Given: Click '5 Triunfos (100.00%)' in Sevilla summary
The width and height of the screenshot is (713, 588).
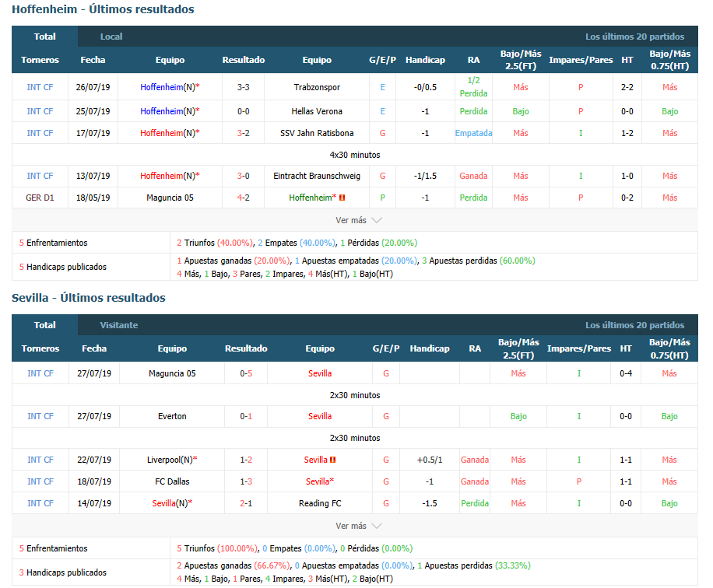Looking at the screenshot, I should pyautogui.click(x=217, y=548).
